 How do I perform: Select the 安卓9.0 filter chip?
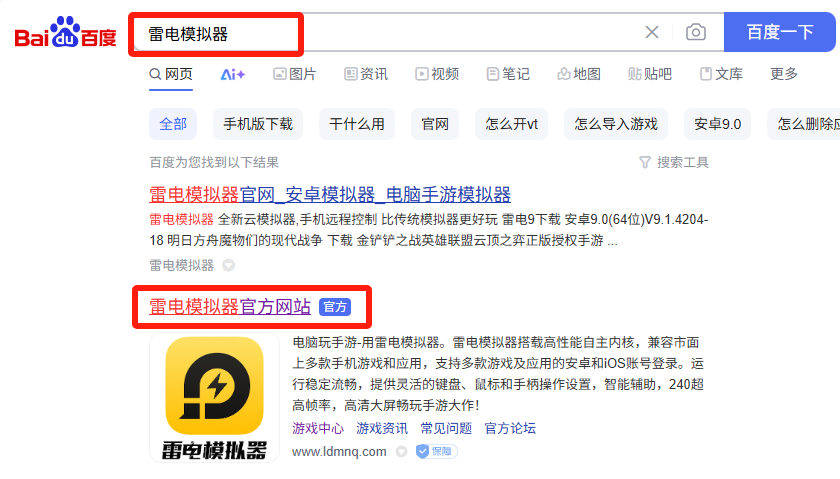click(x=717, y=124)
